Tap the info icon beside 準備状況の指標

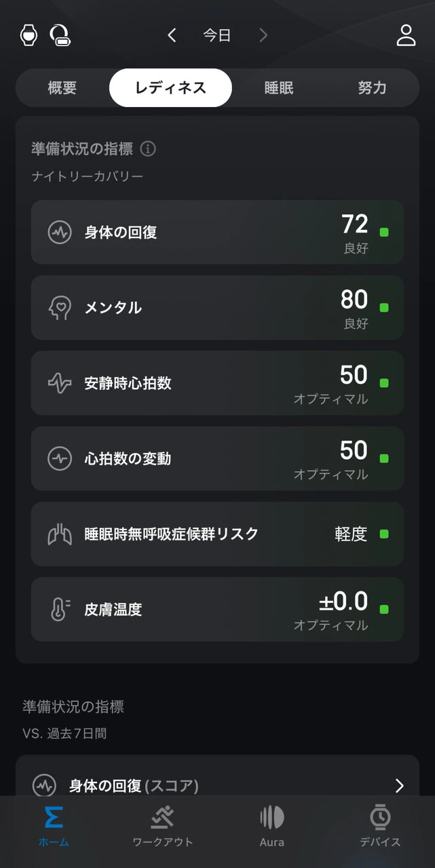click(148, 149)
